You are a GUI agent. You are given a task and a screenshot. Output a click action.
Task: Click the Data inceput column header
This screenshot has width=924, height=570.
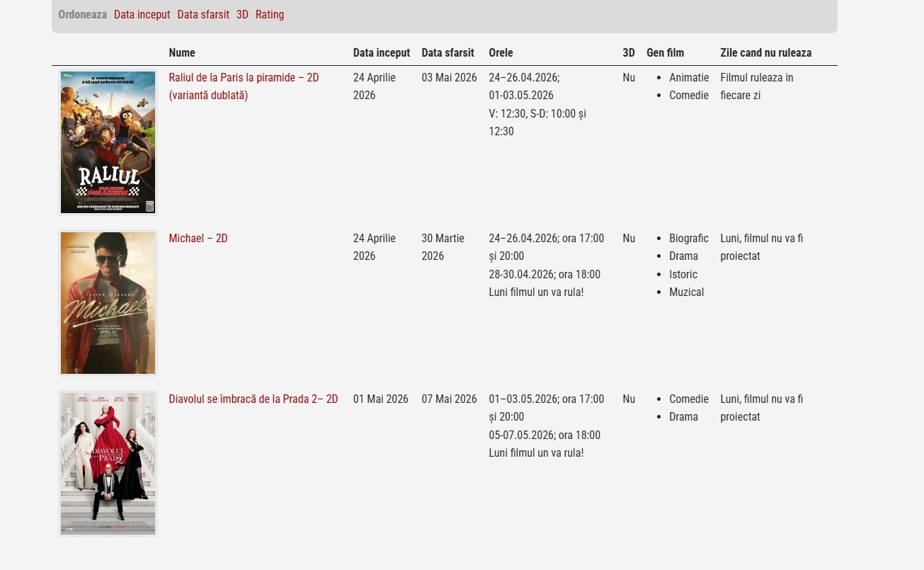click(382, 52)
